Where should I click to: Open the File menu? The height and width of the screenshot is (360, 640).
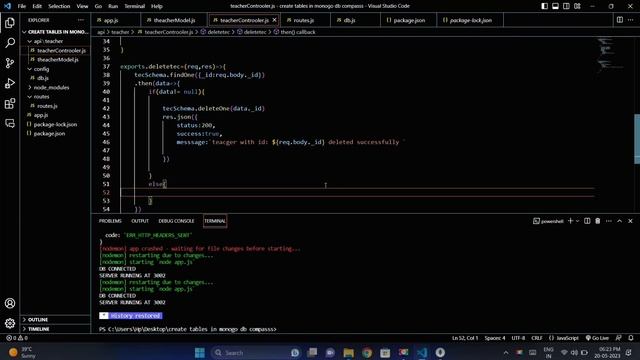pyautogui.click(x=22, y=6)
